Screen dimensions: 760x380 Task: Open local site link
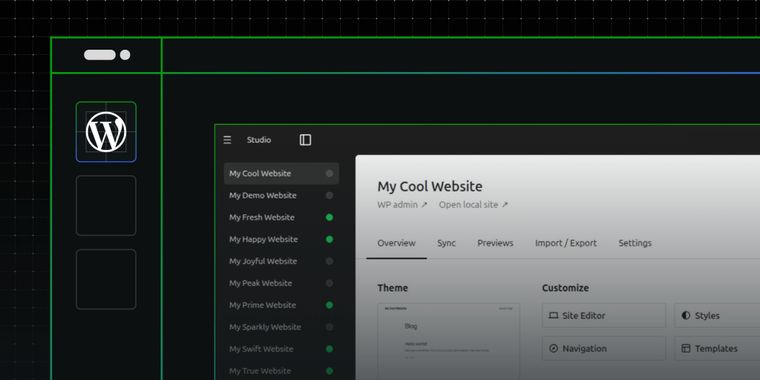(x=474, y=205)
